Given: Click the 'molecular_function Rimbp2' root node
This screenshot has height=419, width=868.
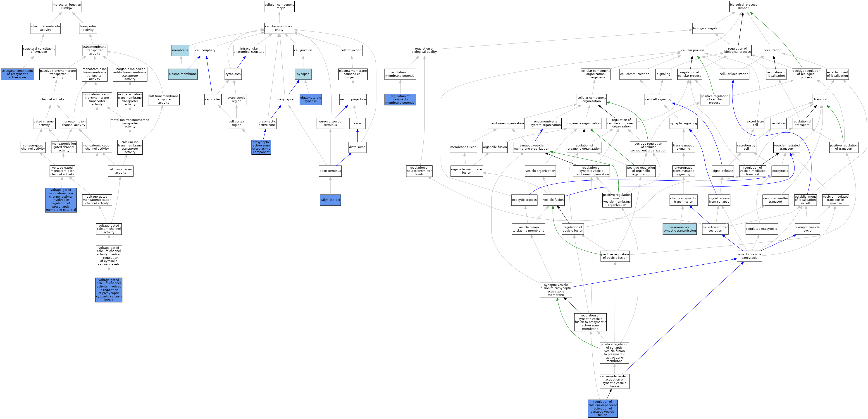Looking at the screenshot, I should tap(67, 6).
